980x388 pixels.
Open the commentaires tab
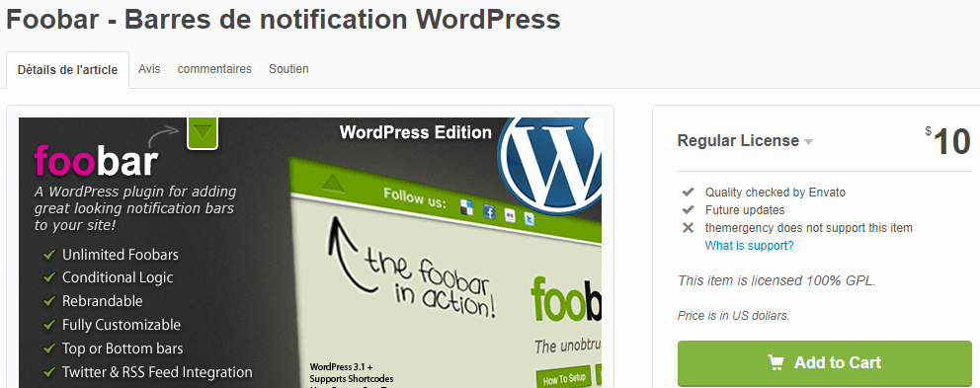tap(214, 69)
